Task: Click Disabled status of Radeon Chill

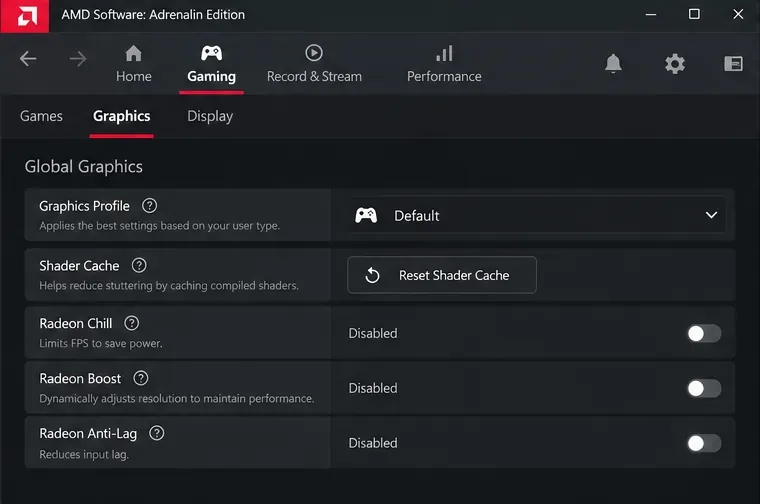Action: [x=373, y=333]
